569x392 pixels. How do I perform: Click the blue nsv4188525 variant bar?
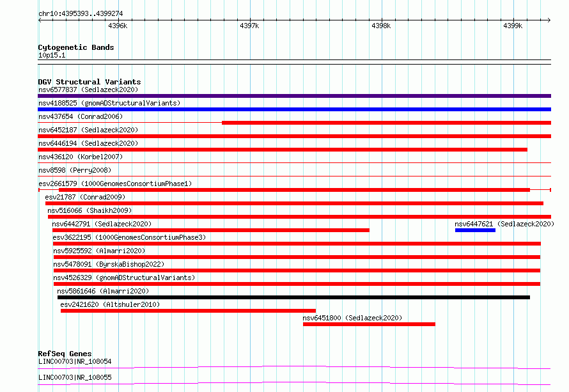pos(294,109)
